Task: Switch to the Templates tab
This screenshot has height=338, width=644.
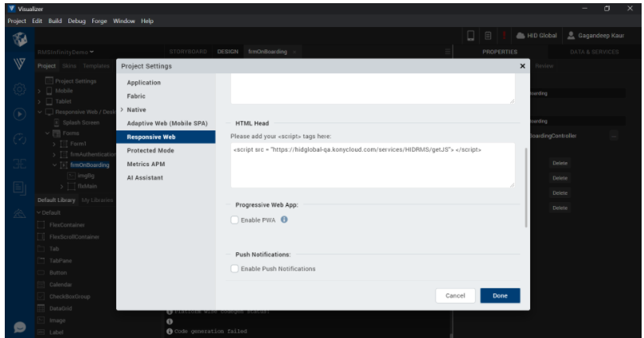Action: (x=96, y=66)
